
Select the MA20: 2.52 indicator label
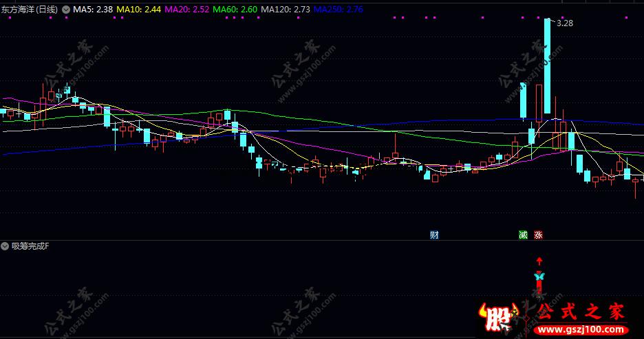(187, 10)
